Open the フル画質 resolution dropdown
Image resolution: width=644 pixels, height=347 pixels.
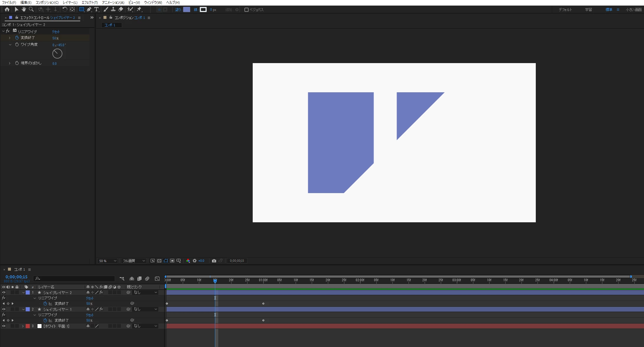point(134,261)
